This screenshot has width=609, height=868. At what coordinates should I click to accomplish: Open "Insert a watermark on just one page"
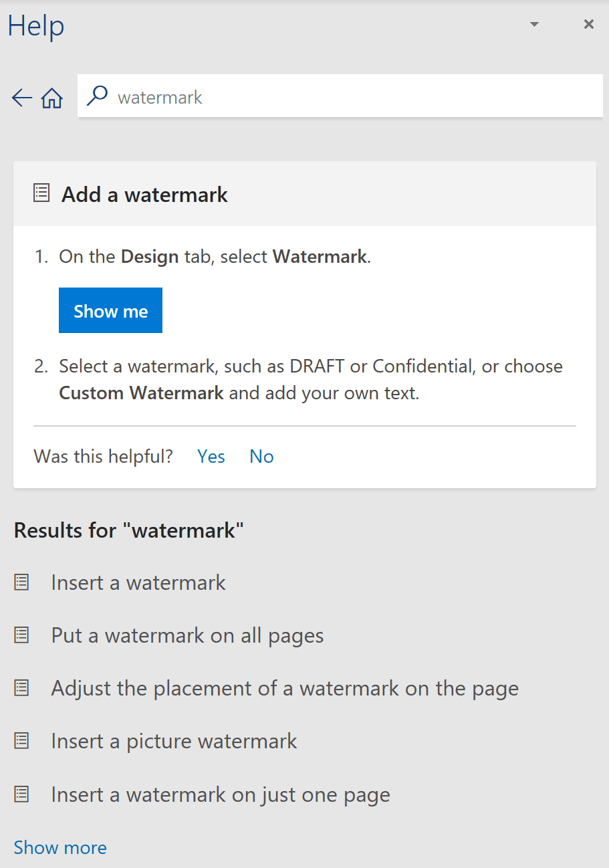(221, 794)
